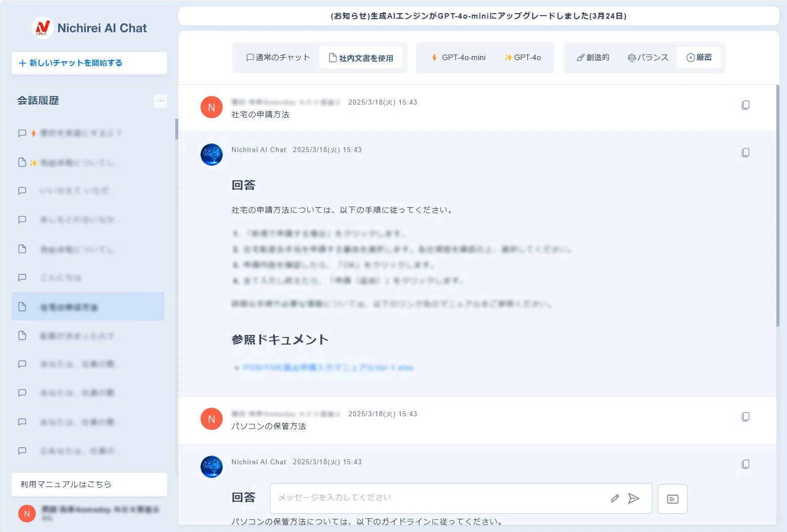Open the history chat marked with a lightning bolt
The image size is (787, 532).
[x=88, y=133]
